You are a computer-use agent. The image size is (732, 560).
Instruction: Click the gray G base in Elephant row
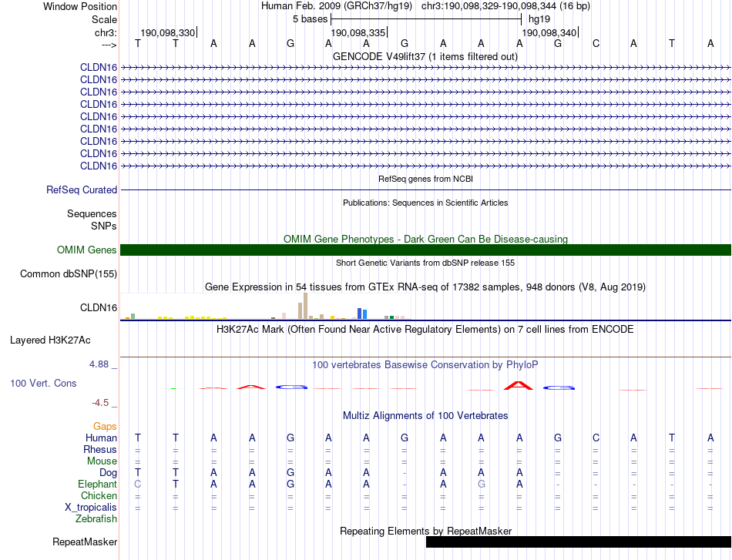482,485
